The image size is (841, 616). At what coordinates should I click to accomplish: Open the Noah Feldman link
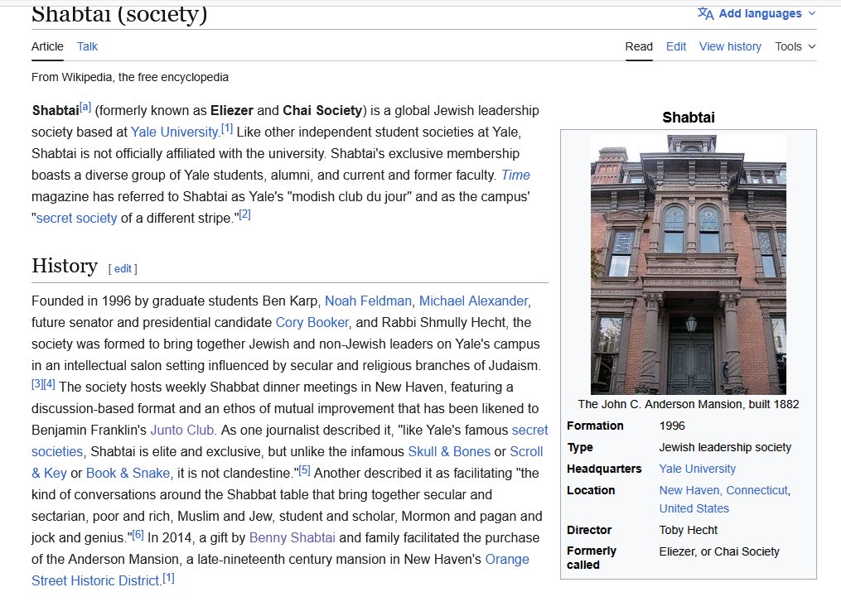pyautogui.click(x=369, y=301)
